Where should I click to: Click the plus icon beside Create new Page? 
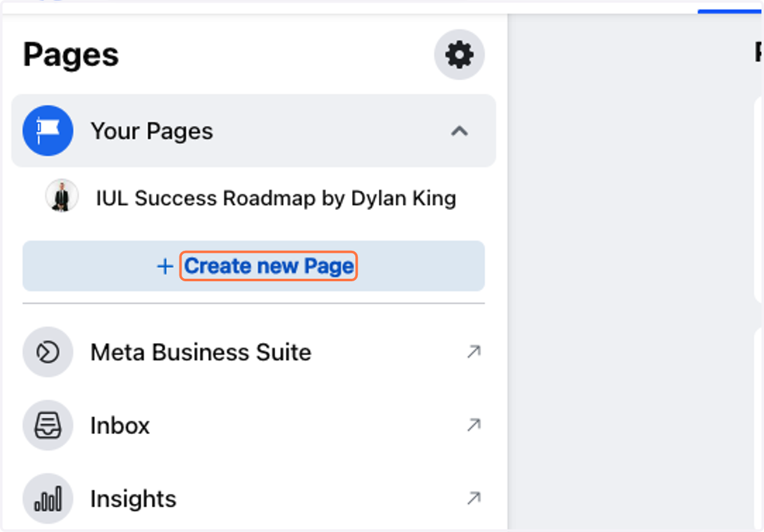(x=165, y=267)
